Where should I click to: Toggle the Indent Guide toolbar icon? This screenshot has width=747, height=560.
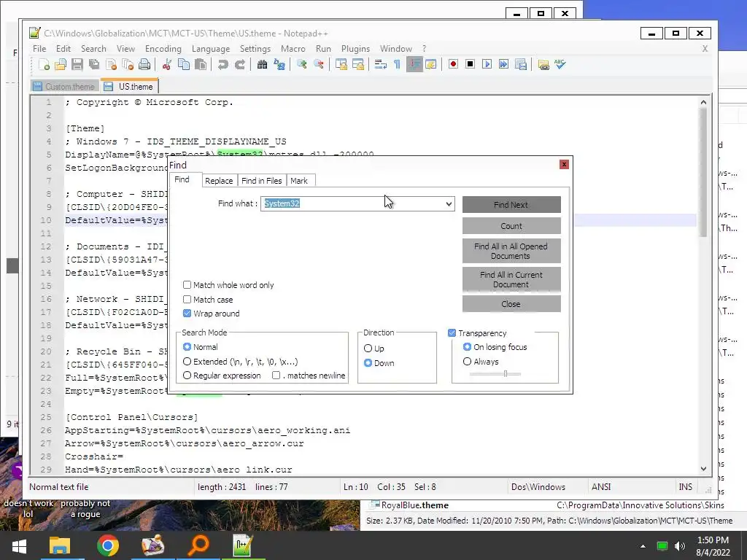(414, 64)
